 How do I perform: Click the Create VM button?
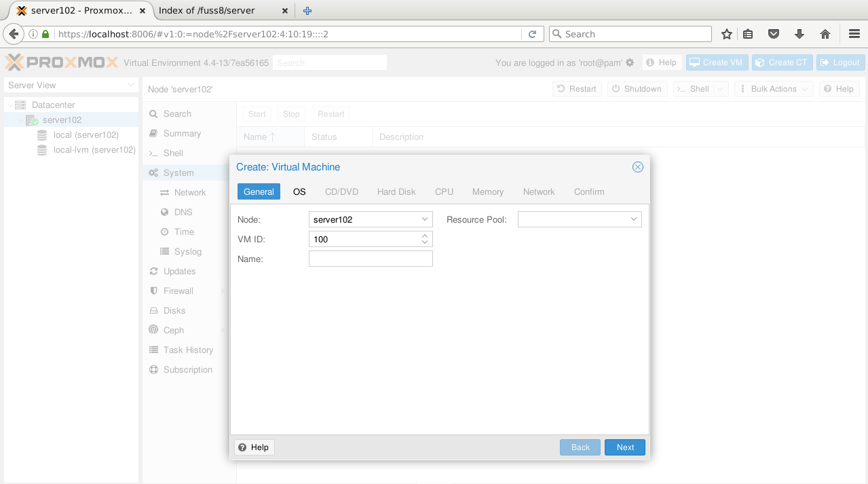pos(716,62)
